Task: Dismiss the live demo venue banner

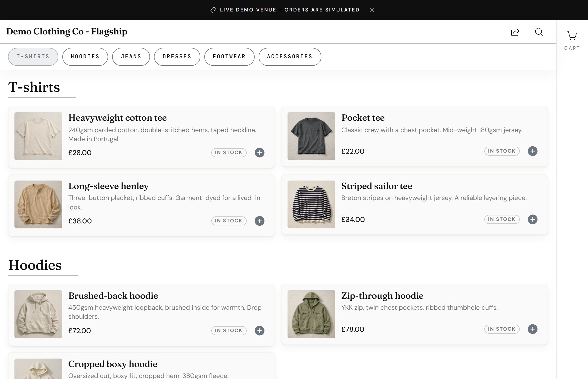Action: 371,10
